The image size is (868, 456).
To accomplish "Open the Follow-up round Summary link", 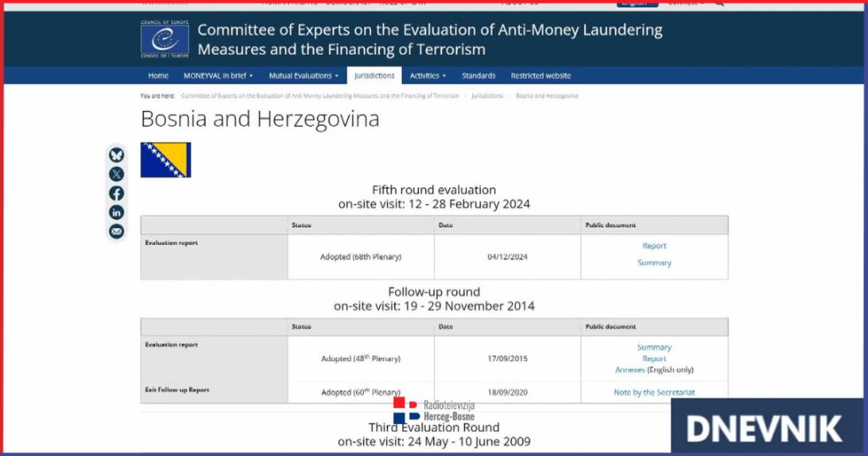I will pyautogui.click(x=655, y=348).
